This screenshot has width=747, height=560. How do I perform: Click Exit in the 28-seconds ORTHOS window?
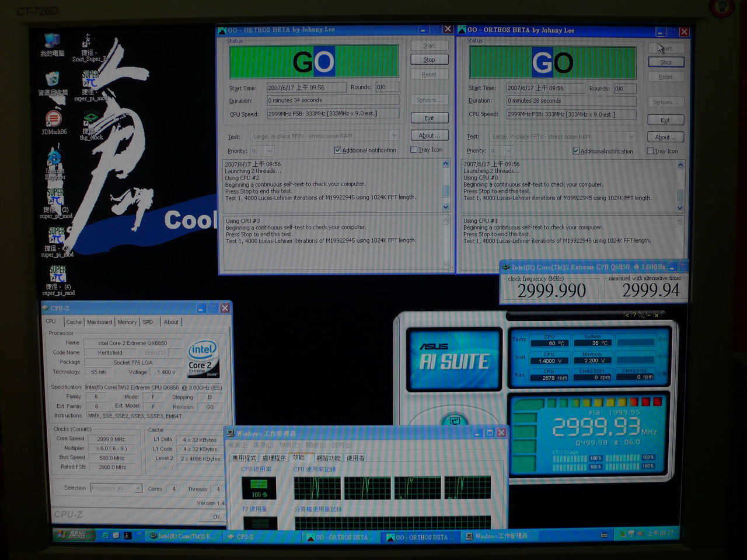click(x=665, y=120)
